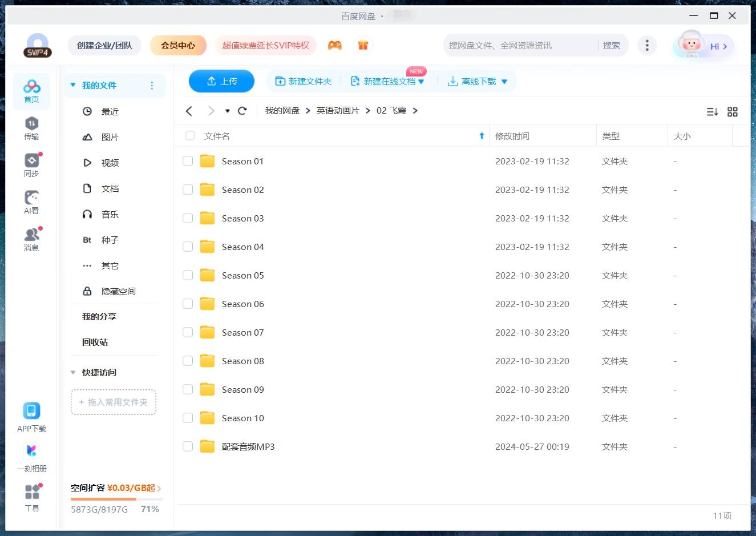The image size is (756, 536).
Task: Open 消息 (Messages) from the sidebar
Action: click(x=31, y=236)
